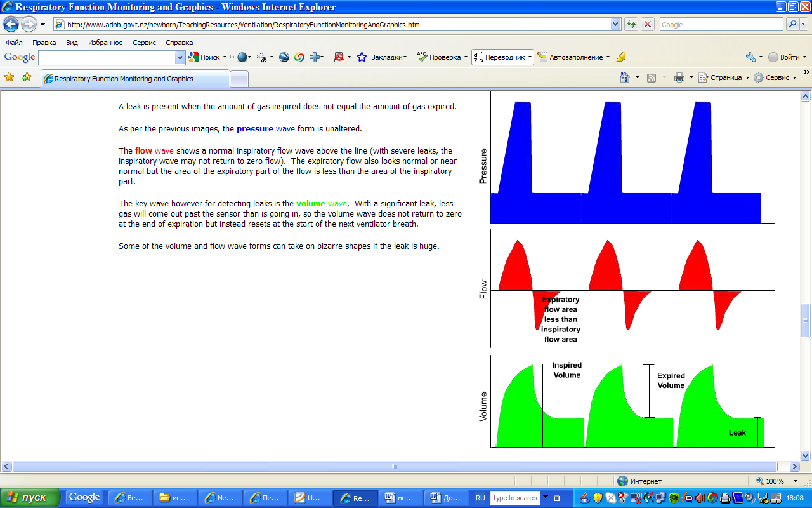Viewport: 812px width, 508px height.
Task: Click the pressure waveform graph image
Action: (628, 159)
